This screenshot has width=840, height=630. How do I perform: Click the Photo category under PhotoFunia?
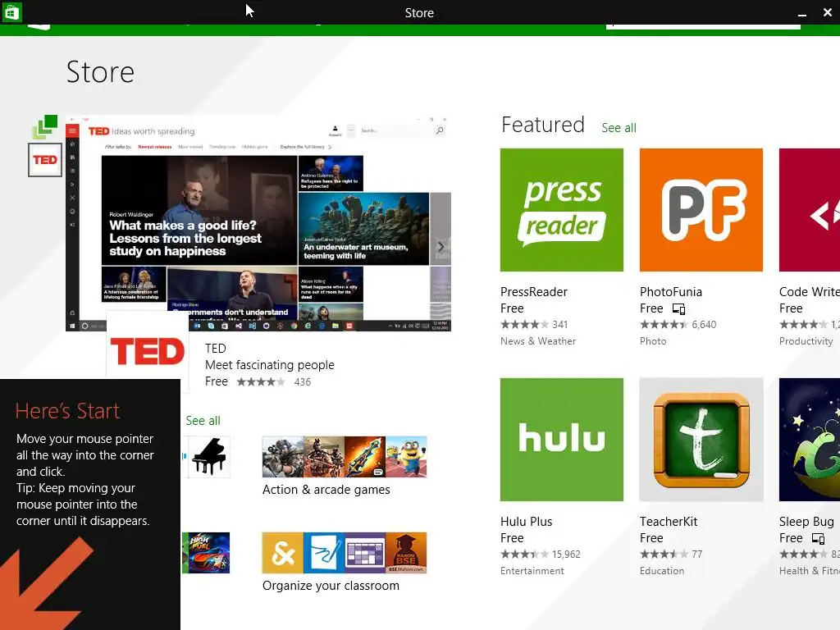click(653, 341)
